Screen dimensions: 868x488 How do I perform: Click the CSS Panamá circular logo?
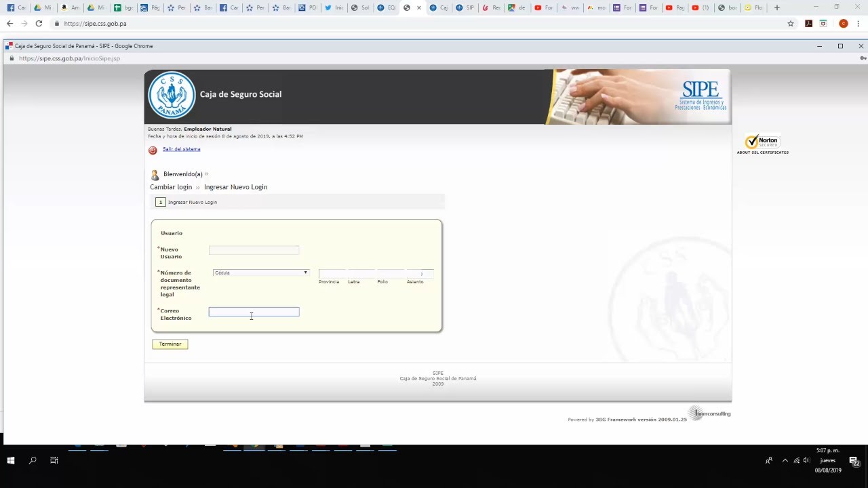(172, 95)
